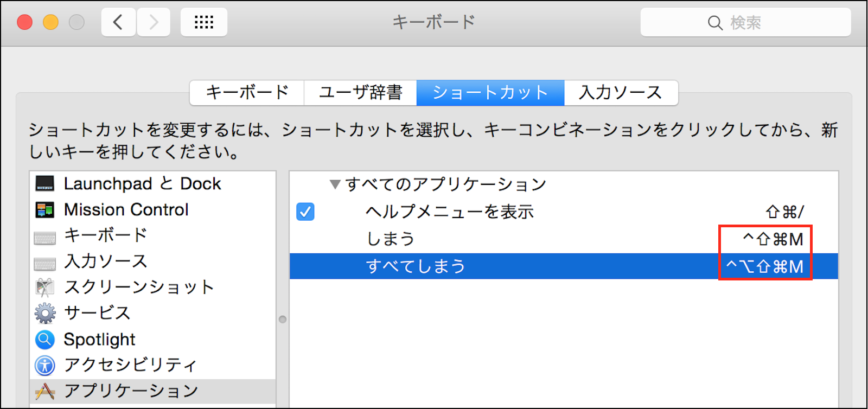Uncheck the ヘルプメニューを表示 checkbox
868x409 pixels.
tap(305, 212)
